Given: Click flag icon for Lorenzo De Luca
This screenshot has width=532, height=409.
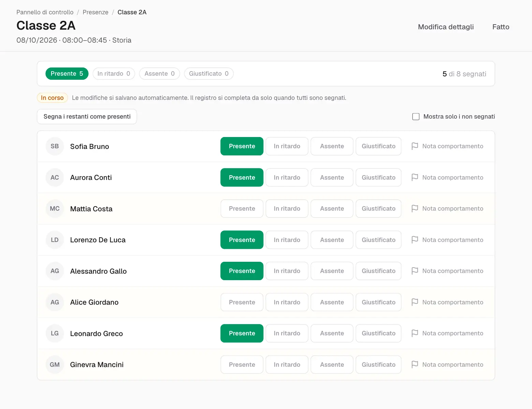Looking at the screenshot, I should pos(415,240).
